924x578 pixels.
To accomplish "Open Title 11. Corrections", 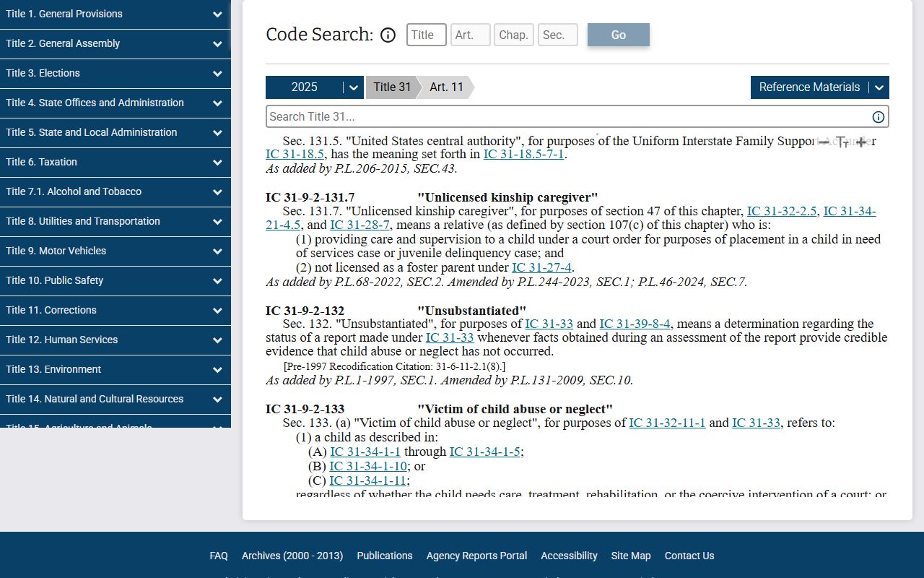I will pos(115,311).
